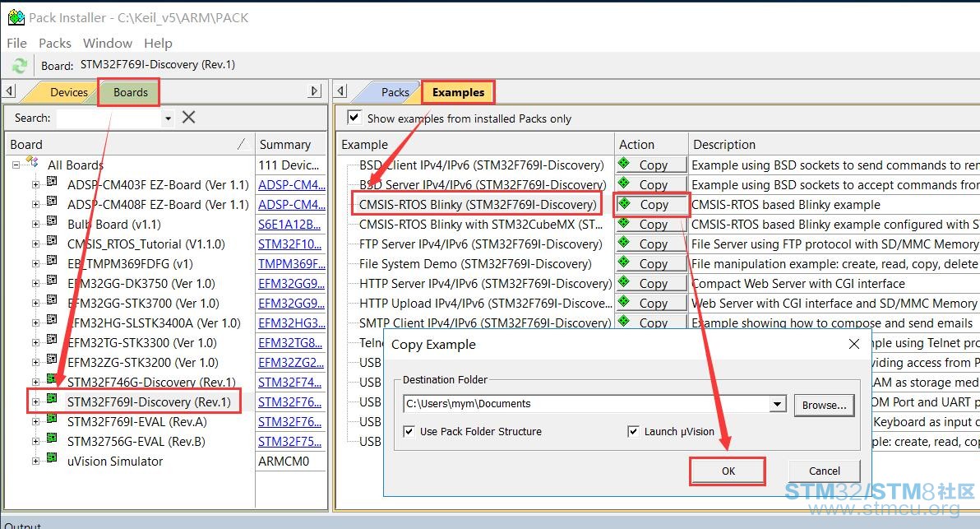This screenshot has width=980, height=529.
Task: Click Copy for HTTP Server IPv4/IPv6
Action: point(651,283)
